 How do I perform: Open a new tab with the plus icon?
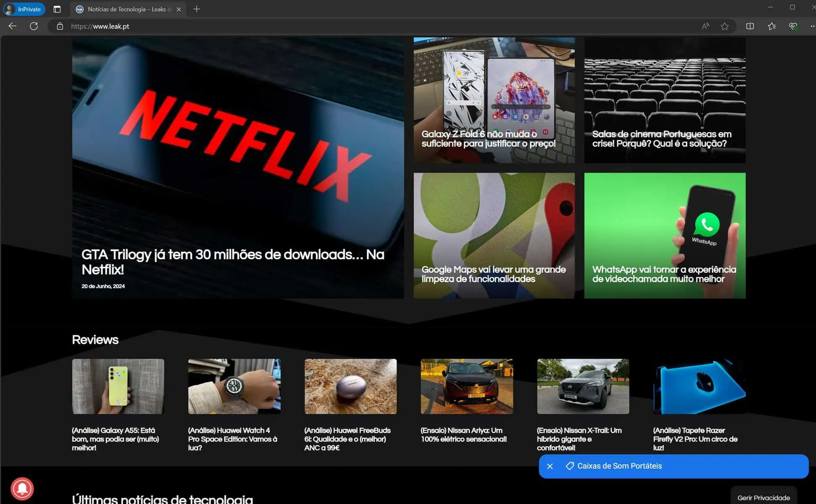(x=197, y=9)
